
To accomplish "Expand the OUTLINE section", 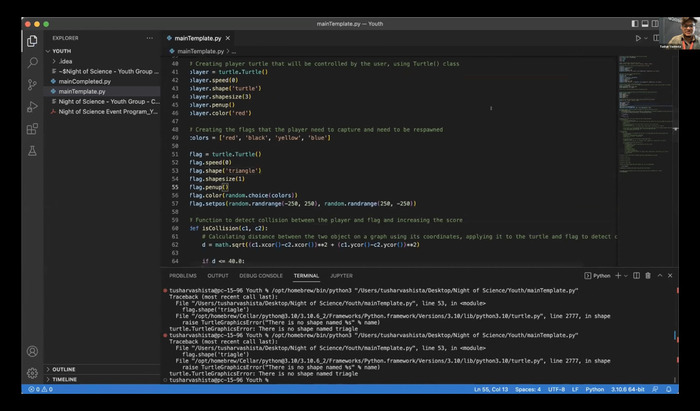I will 64,369.
